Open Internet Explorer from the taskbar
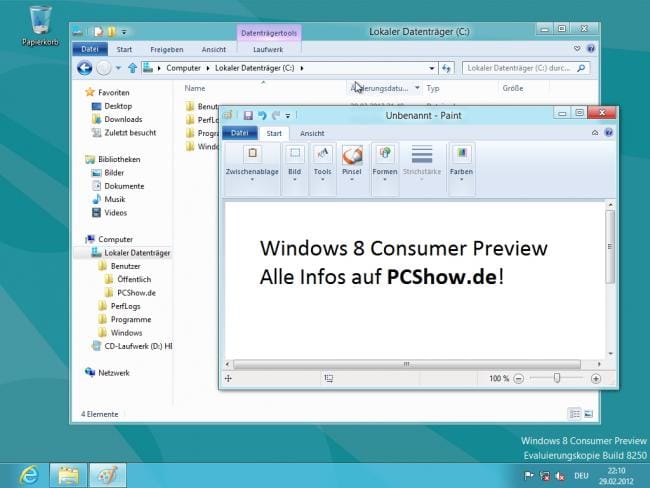 [29, 475]
